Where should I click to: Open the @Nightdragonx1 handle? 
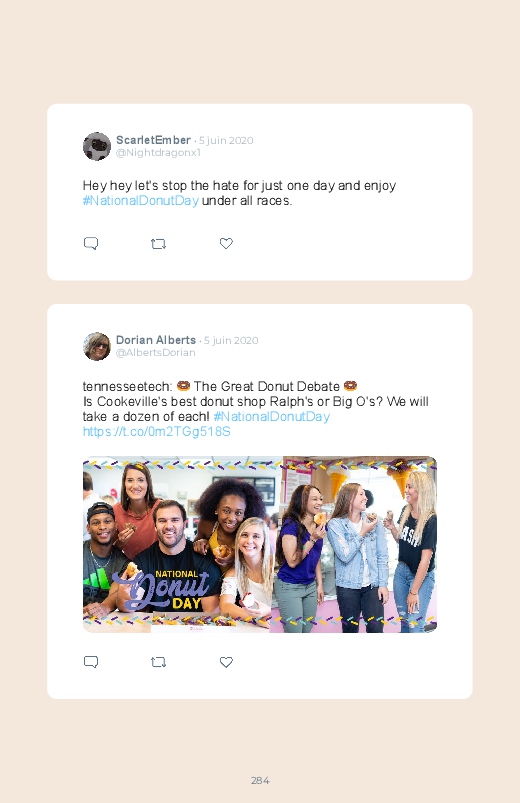click(158, 153)
